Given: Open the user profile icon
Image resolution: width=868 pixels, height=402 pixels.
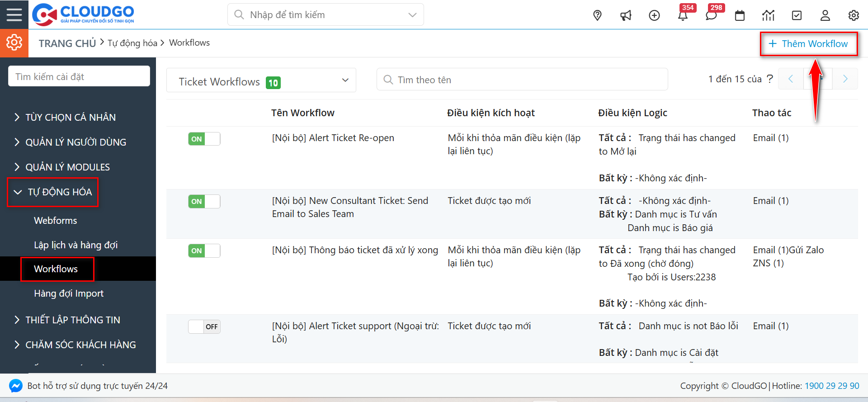Looking at the screenshot, I should (x=825, y=15).
